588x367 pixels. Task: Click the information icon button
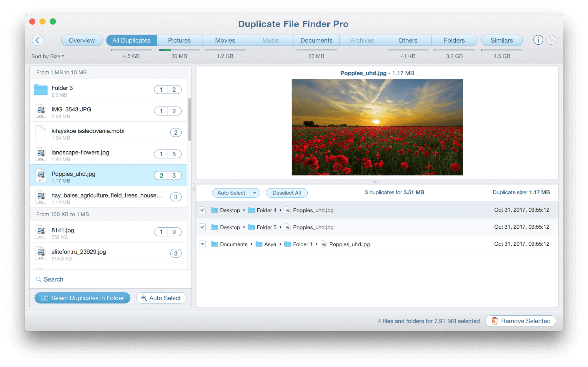click(538, 40)
